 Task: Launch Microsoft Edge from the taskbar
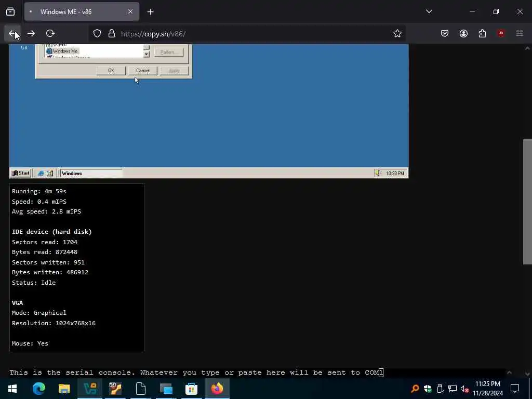point(38,389)
